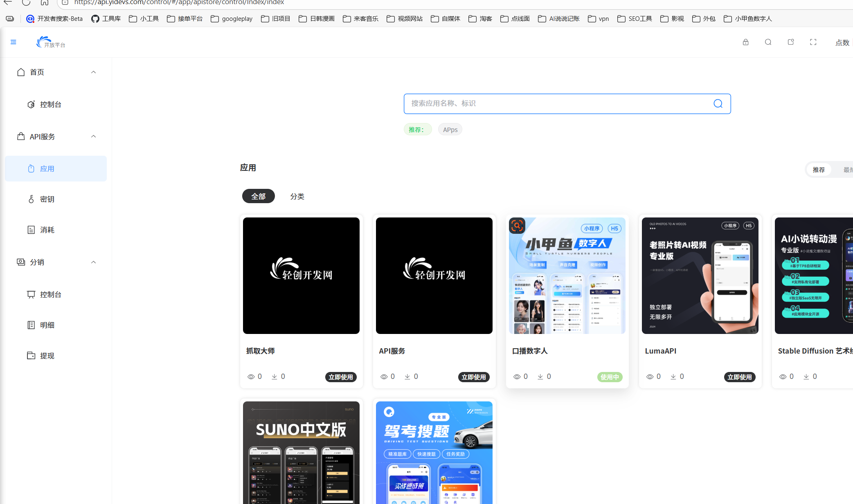Click the lock icon in header

click(x=745, y=42)
